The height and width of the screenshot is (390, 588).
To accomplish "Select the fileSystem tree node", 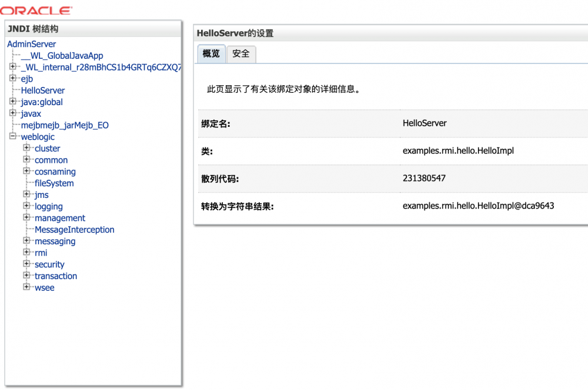I will point(54,183).
